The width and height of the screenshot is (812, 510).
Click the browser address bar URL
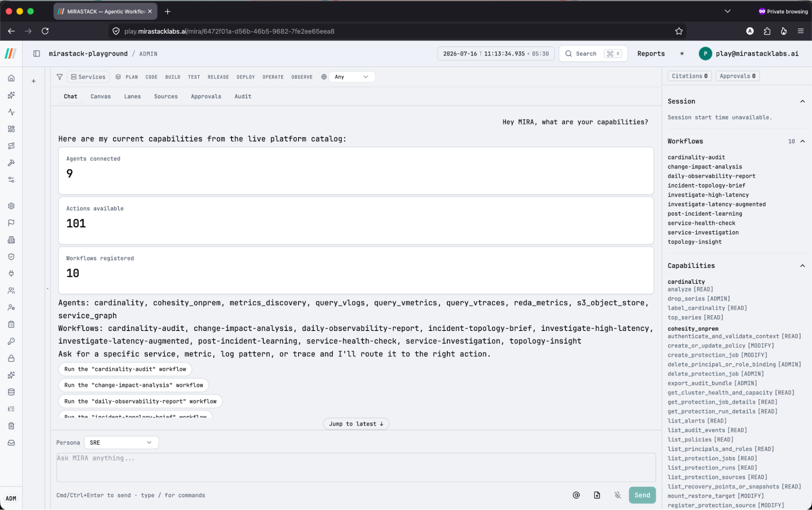pyautogui.click(x=229, y=31)
